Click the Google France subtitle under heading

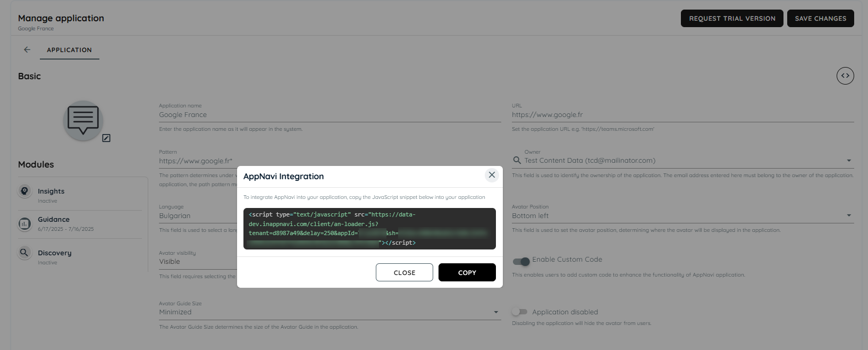[x=36, y=29]
